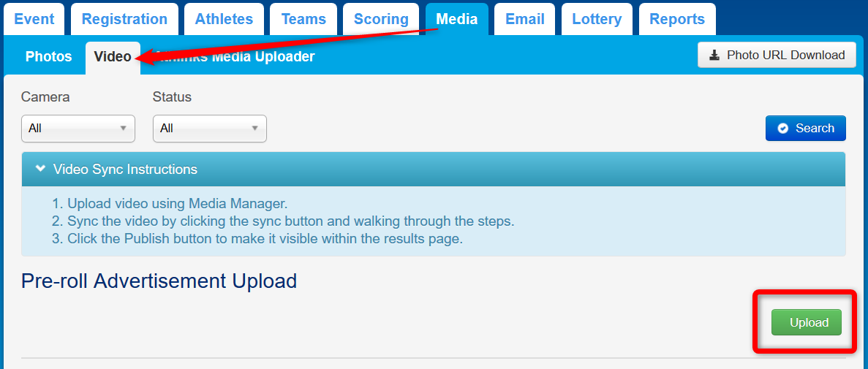Screen dimensions: 868x369
Task: Click the checkmark icon on the Search button
Action: tap(783, 129)
